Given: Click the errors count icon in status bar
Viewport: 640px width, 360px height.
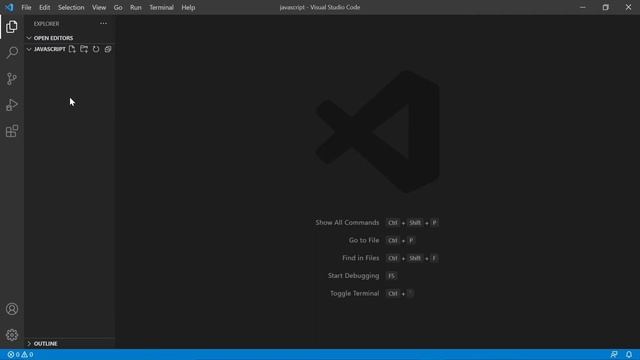Looking at the screenshot, I should [x=13, y=355].
